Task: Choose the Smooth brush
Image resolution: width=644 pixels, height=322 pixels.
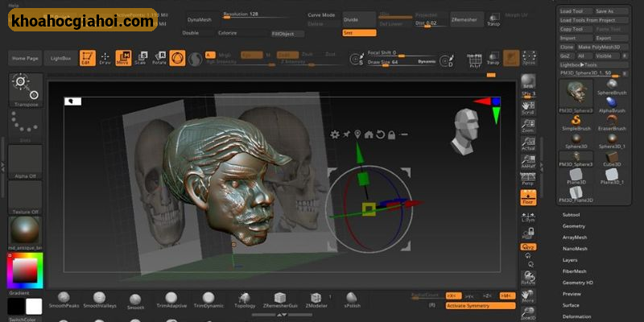Action: click(135, 301)
